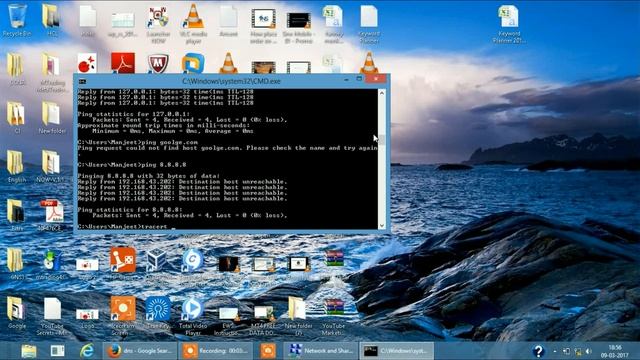Open the clock and date in the tray
640x360 pixels.
(615, 351)
